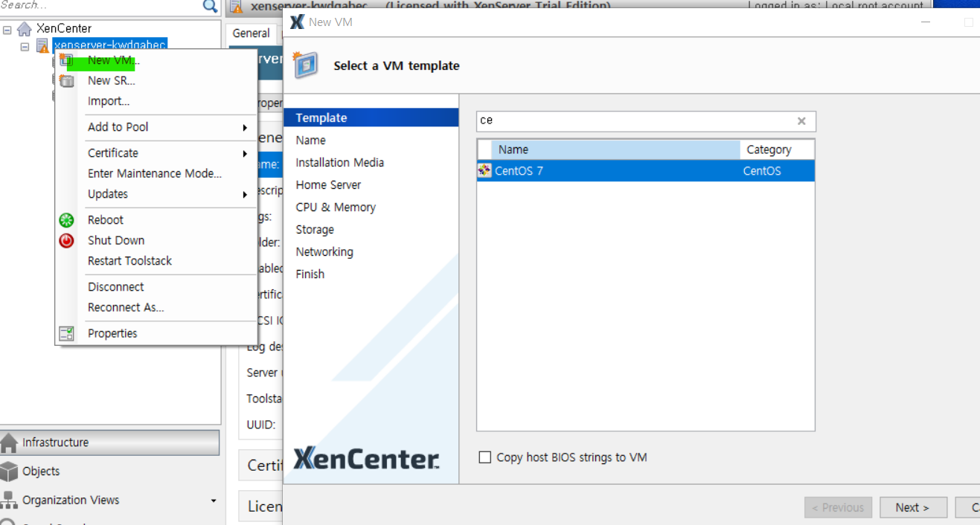Click the search magnifier icon

point(210,6)
